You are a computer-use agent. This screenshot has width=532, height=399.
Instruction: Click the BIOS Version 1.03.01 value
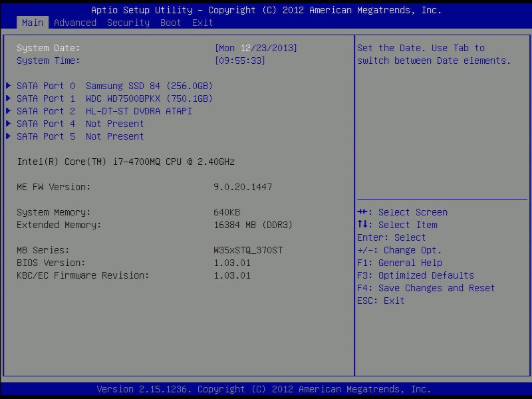click(232, 263)
